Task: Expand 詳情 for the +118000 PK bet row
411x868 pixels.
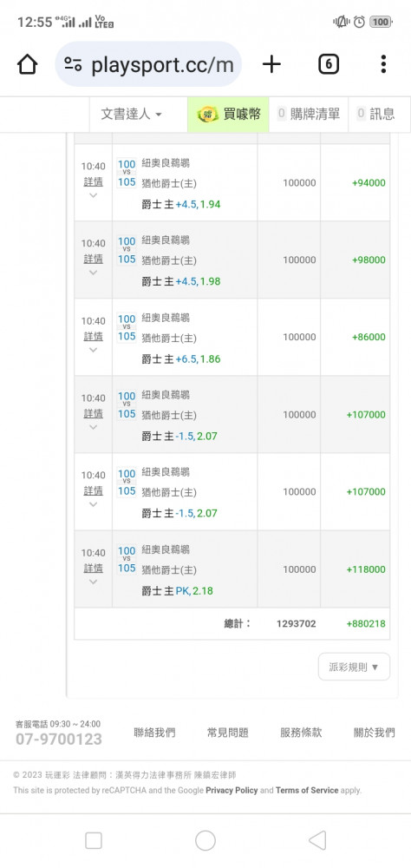Action: point(93,568)
